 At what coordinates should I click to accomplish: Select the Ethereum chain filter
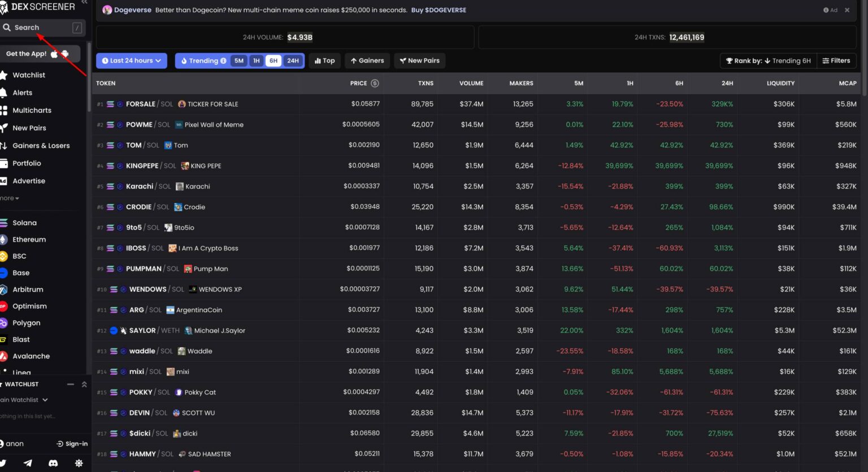[28, 239]
